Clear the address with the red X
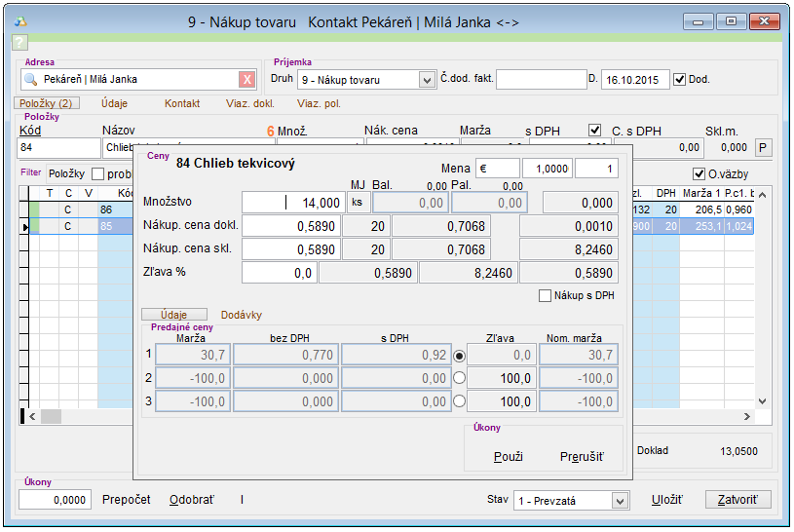Screen dimensions: 794x532 [247, 79]
